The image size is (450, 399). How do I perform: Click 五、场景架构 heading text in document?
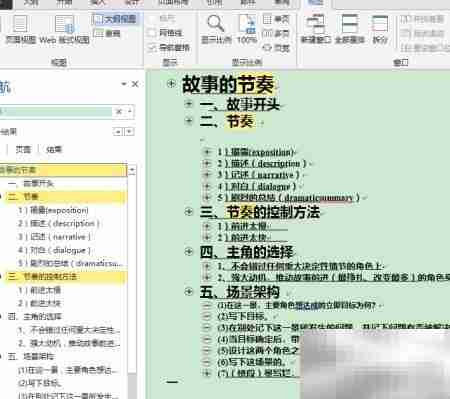pos(240,292)
